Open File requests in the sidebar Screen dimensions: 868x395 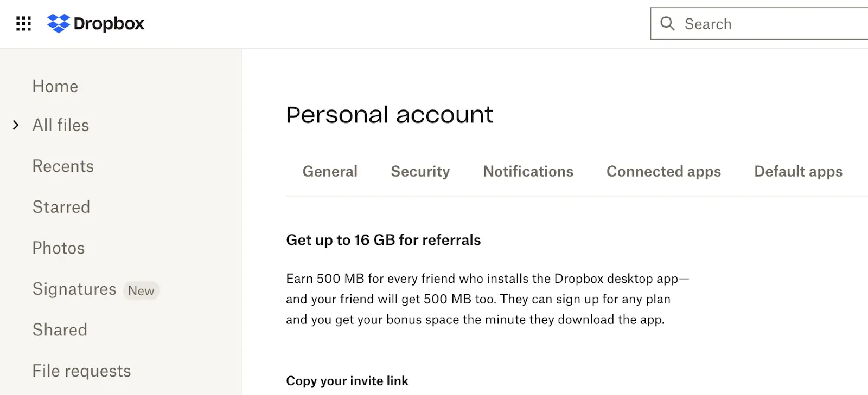click(x=81, y=371)
